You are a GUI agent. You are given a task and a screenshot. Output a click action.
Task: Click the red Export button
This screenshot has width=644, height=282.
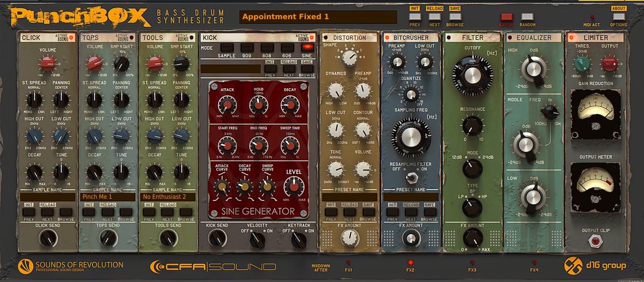(506, 17)
